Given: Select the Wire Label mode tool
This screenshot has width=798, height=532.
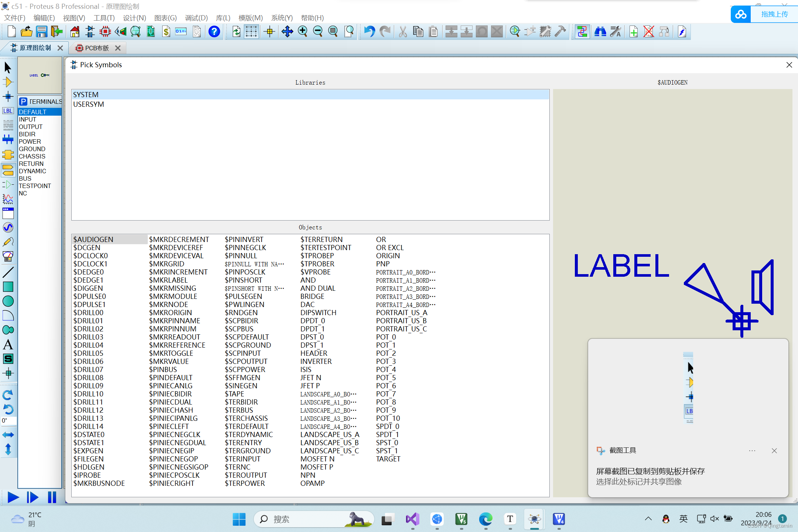Looking at the screenshot, I should tap(8, 111).
